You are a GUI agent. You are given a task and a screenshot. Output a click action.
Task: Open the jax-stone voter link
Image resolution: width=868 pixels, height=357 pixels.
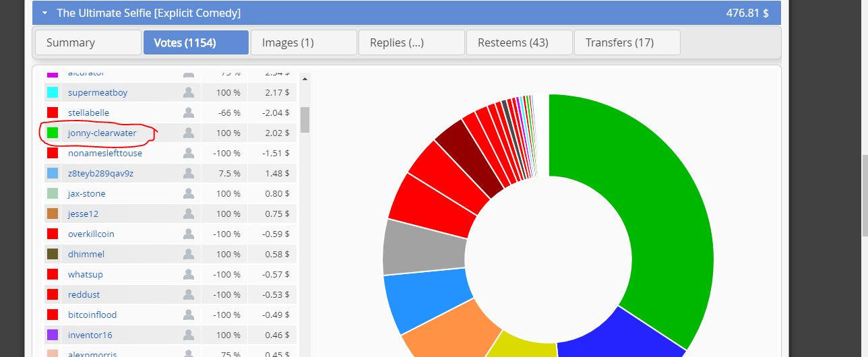point(87,193)
